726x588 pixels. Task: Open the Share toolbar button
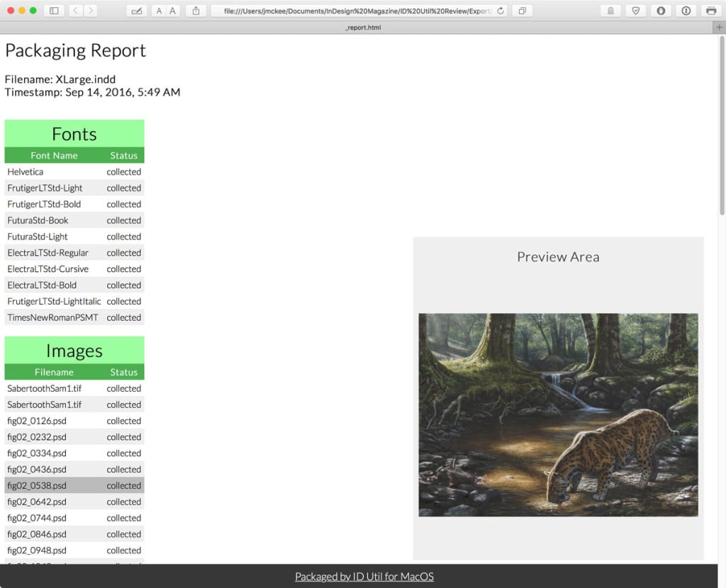(196, 11)
